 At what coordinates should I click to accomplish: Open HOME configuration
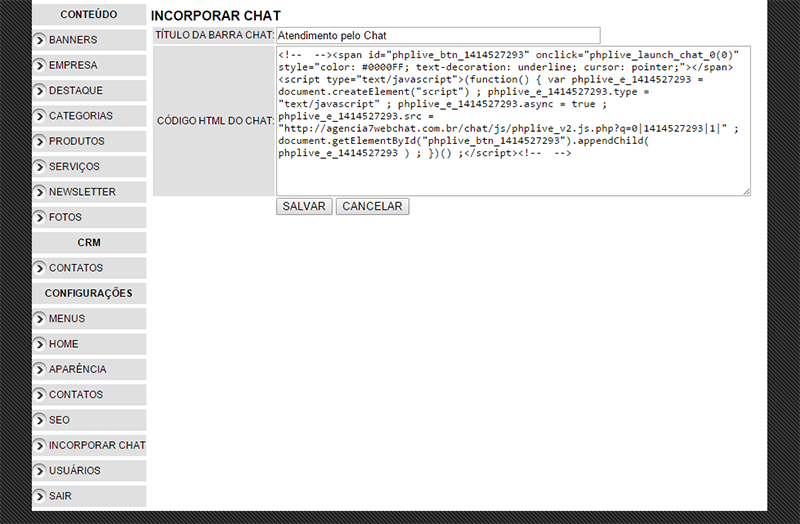click(x=89, y=344)
